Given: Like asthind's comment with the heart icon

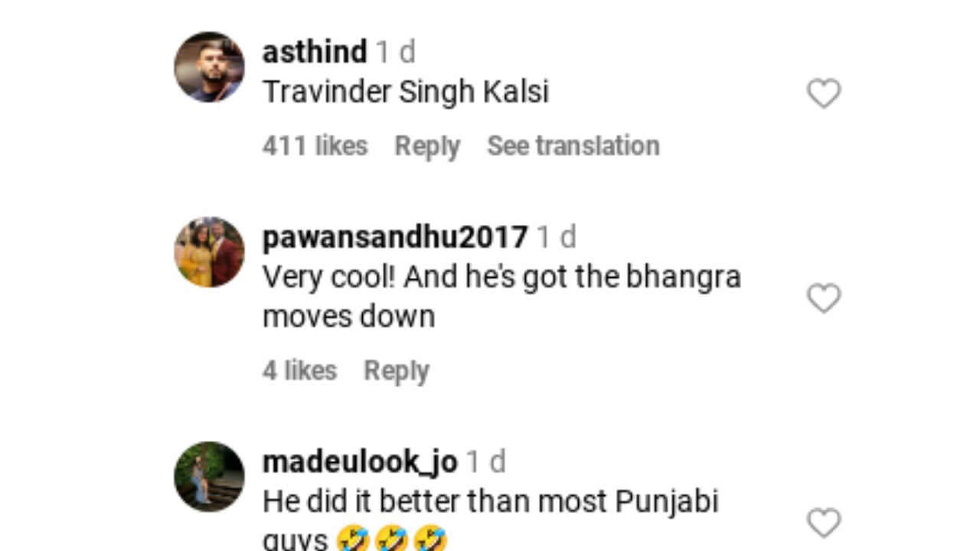Looking at the screenshot, I should 824,93.
